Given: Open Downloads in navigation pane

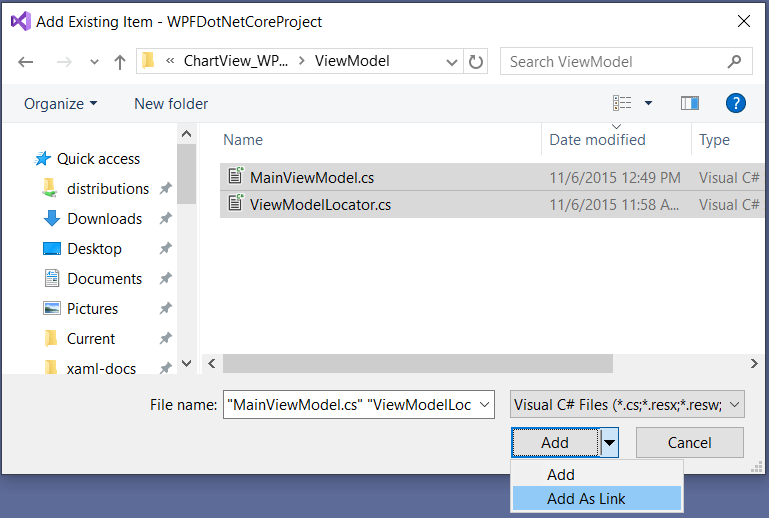Looking at the screenshot, I should click(x=104, y=219).
